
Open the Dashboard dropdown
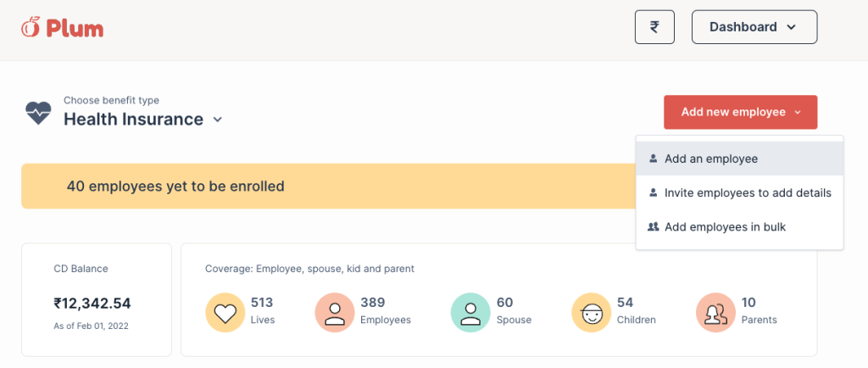754,27
